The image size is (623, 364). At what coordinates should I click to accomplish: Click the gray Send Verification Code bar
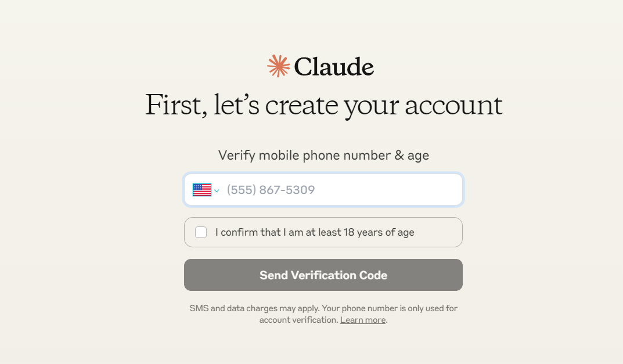tap(323, 275)
